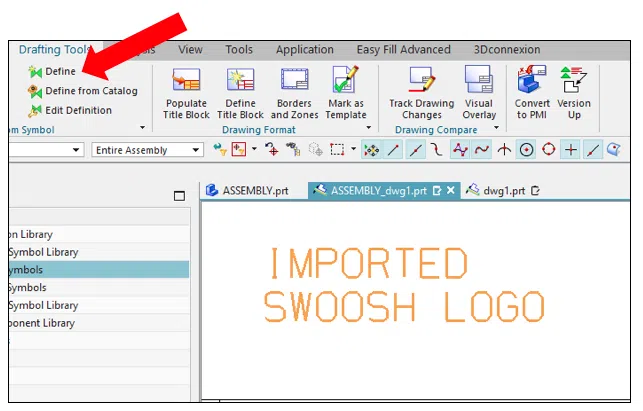Click the Edit Definition icon

(x=35, y=110)
